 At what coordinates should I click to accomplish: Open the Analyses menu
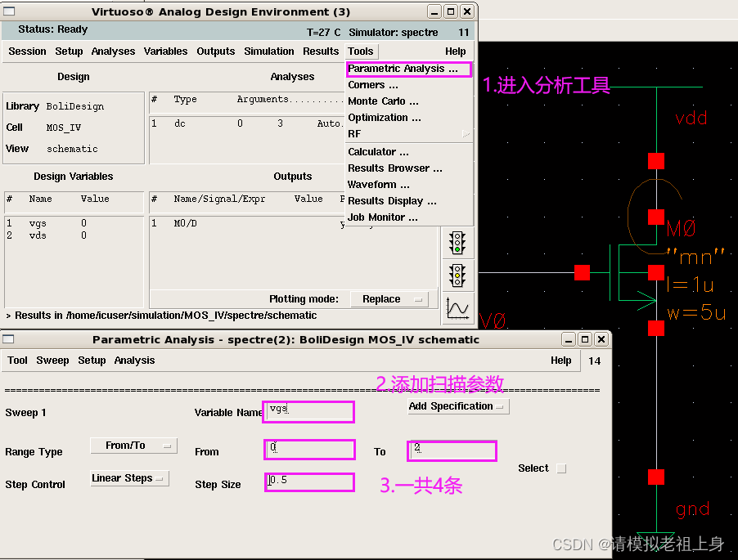pos(113,52)
